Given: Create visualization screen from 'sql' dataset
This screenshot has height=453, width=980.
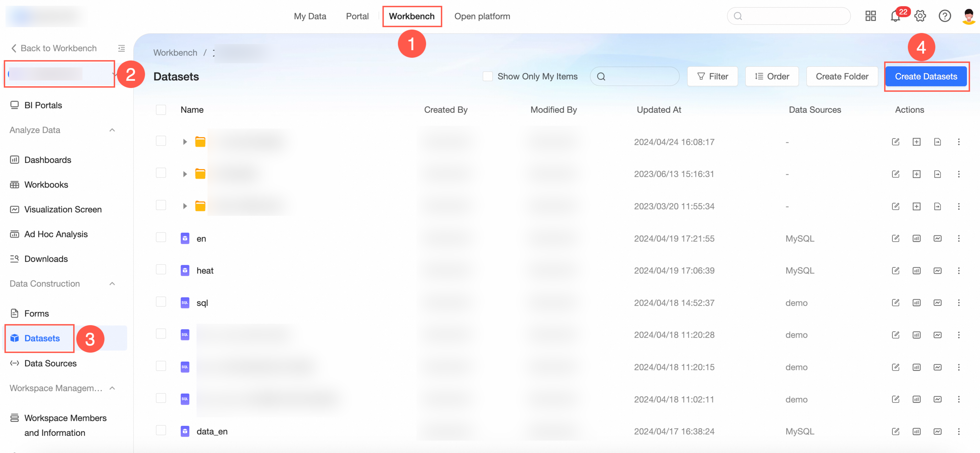Looking at the screenshot, I should (937, 303).
